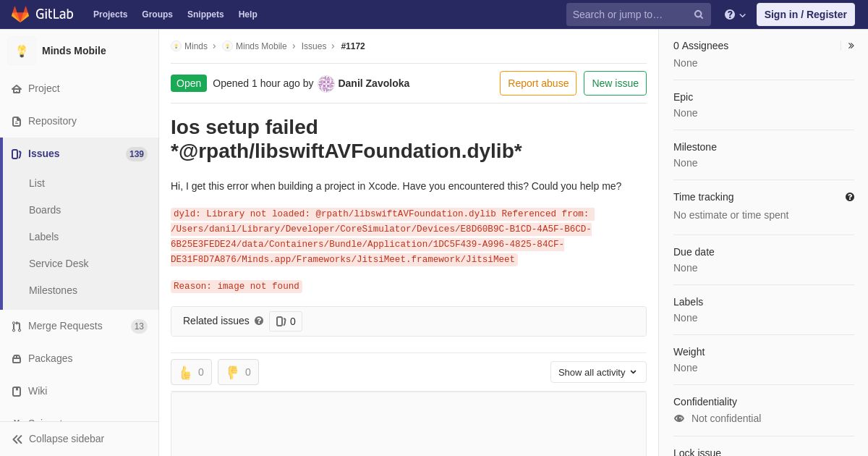Open the help question mark menu
The height and width of the screenshot is (456, 868).
point(735,14)
